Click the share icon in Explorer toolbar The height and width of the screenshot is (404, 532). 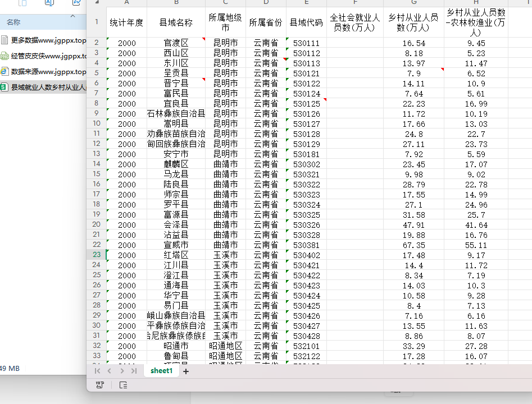76,3
